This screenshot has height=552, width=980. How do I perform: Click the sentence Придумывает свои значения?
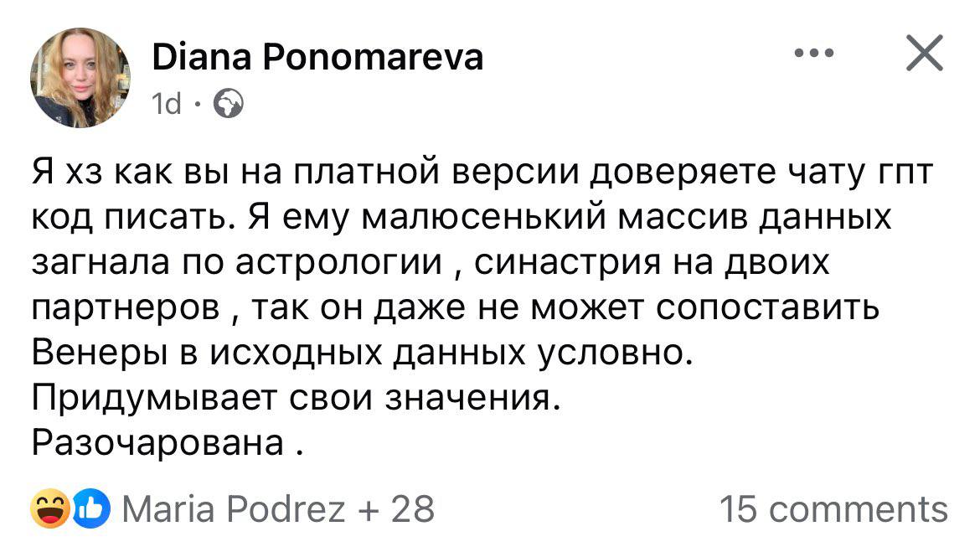pos(294,398)
